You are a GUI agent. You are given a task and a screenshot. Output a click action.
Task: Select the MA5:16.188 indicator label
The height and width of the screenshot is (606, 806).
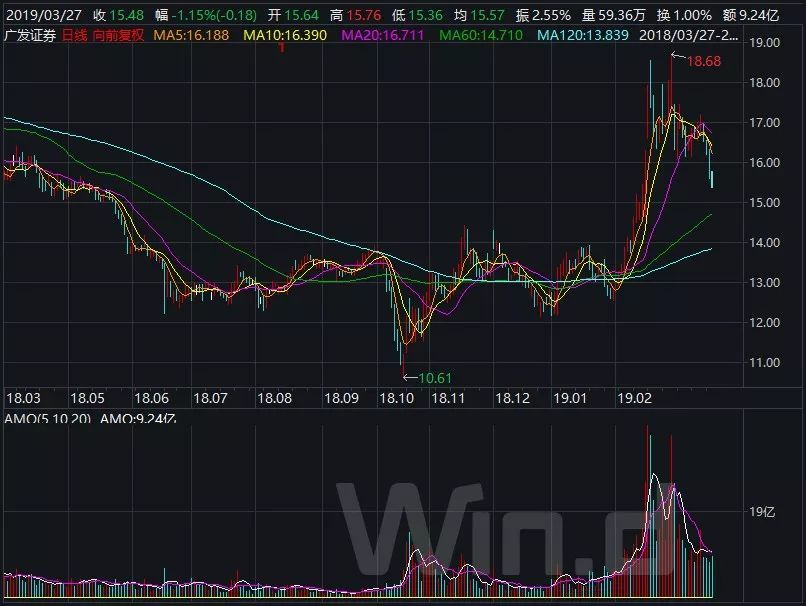pos(191,35)
